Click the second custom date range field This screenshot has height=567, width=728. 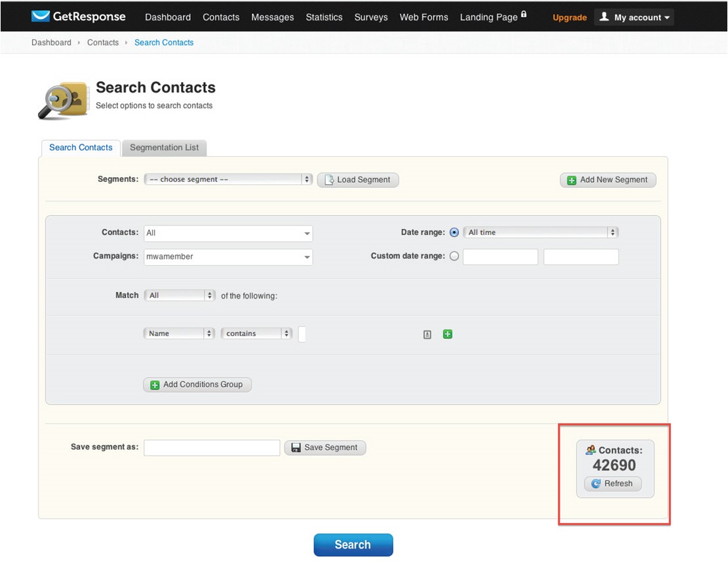(x=581, y=257)
